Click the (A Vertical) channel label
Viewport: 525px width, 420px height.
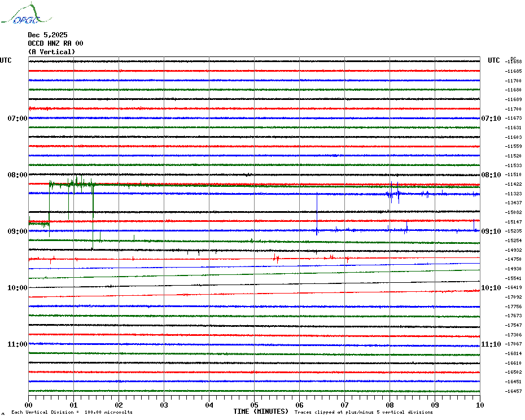coord(51,52)
